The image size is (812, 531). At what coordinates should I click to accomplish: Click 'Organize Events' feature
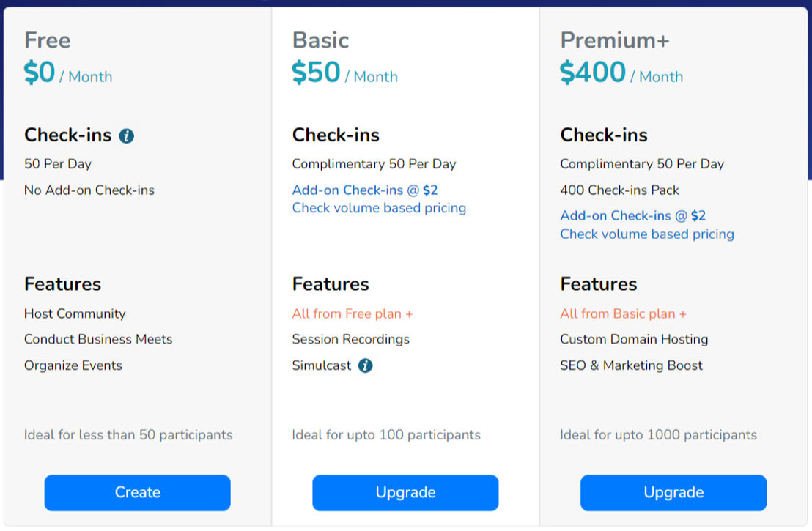coord(73,365)
